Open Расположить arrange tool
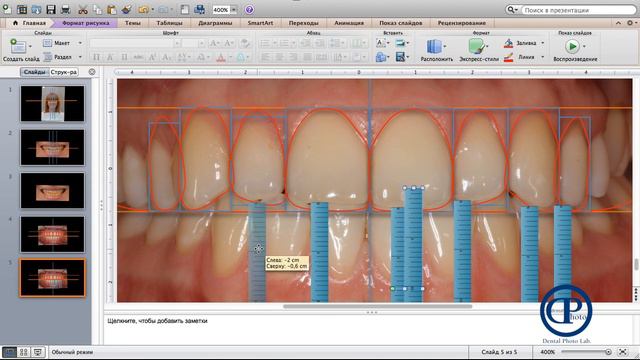 434,46
